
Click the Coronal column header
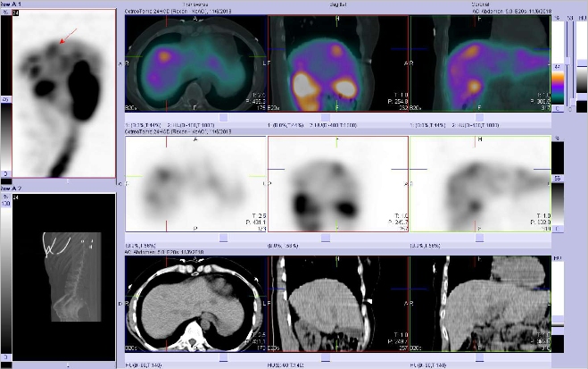click(480, 4)
